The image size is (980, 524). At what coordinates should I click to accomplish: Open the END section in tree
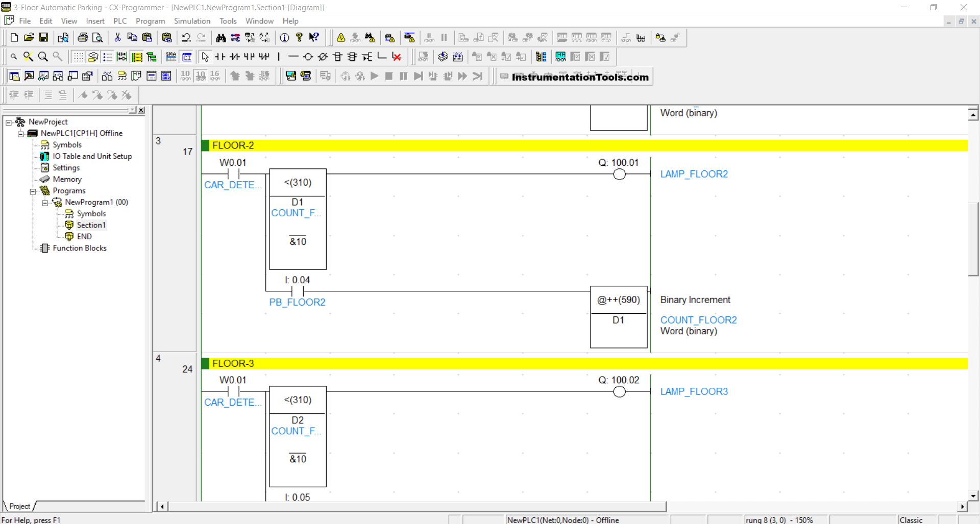(84, 236)
